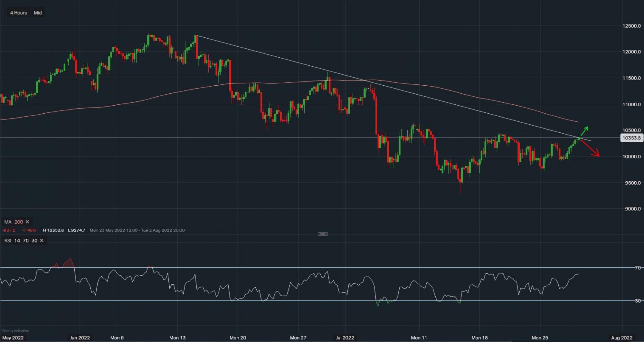Edit the RSI overbought value 70
The image size is (644, 342).
[25, 241]
